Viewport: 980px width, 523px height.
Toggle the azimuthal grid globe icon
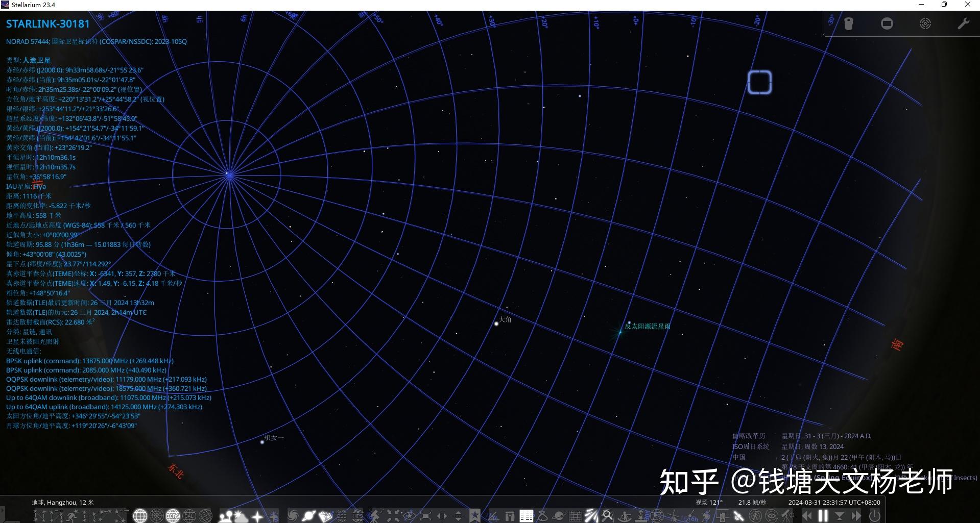156,515
